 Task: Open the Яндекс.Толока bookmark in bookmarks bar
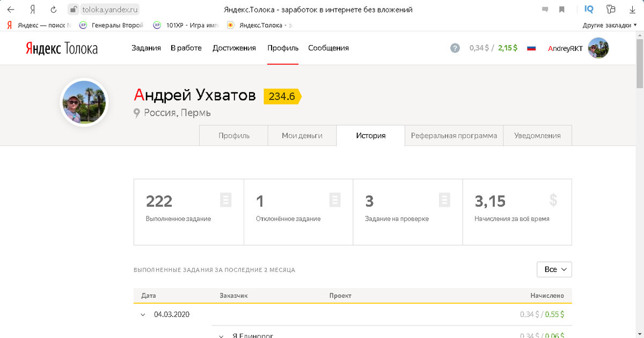(x=259, y=25)
